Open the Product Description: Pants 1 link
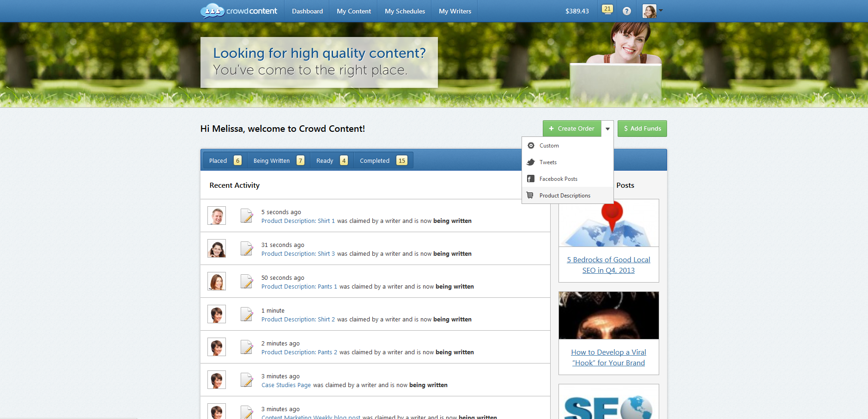Image resolution: width=868 pixels, height=419 pixels. coord(299,287)
